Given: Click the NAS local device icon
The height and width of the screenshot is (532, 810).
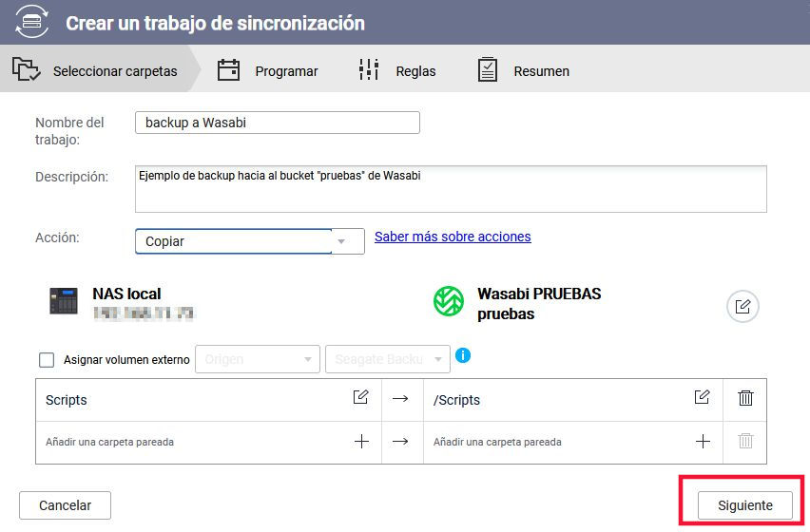Looking at the screenshot, I should (64, 301).
